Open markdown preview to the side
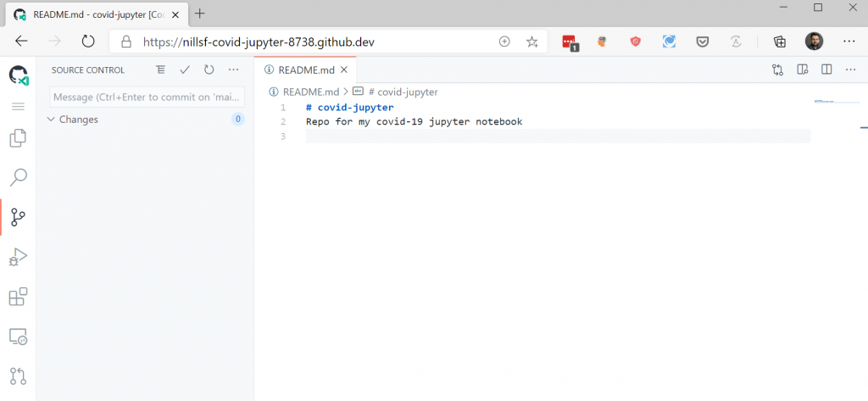This screenshot has height=401, width=868. coord(802,70)
